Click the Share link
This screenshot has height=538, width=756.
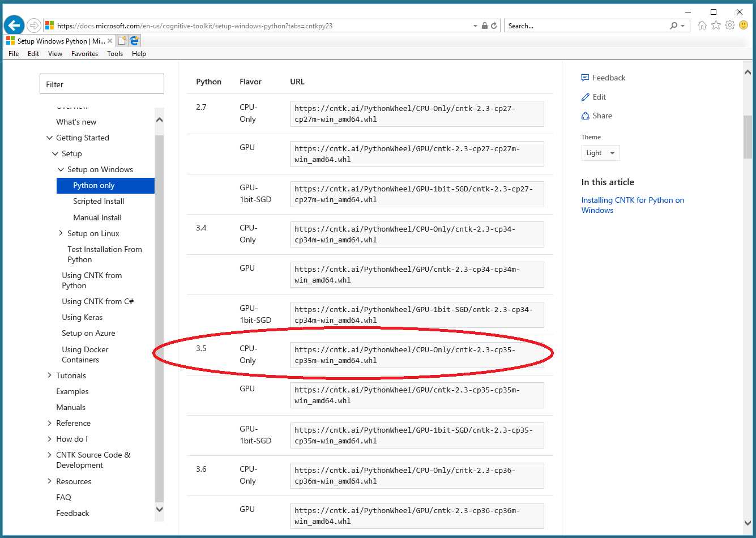(x=596, y=116)
